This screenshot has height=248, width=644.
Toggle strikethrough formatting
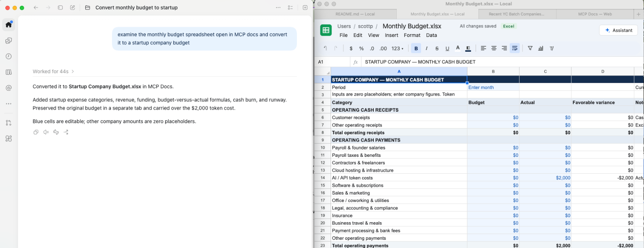coord(437,48)
